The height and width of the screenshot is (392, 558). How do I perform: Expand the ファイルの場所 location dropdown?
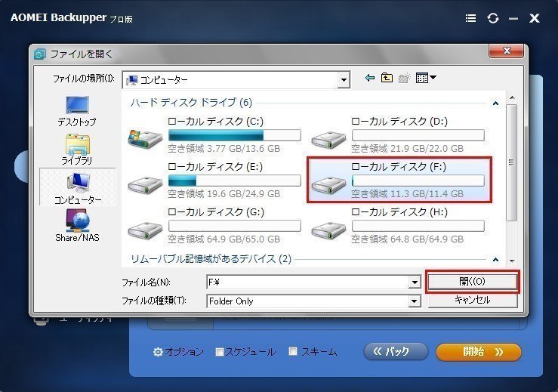click(x=344, y=80)
